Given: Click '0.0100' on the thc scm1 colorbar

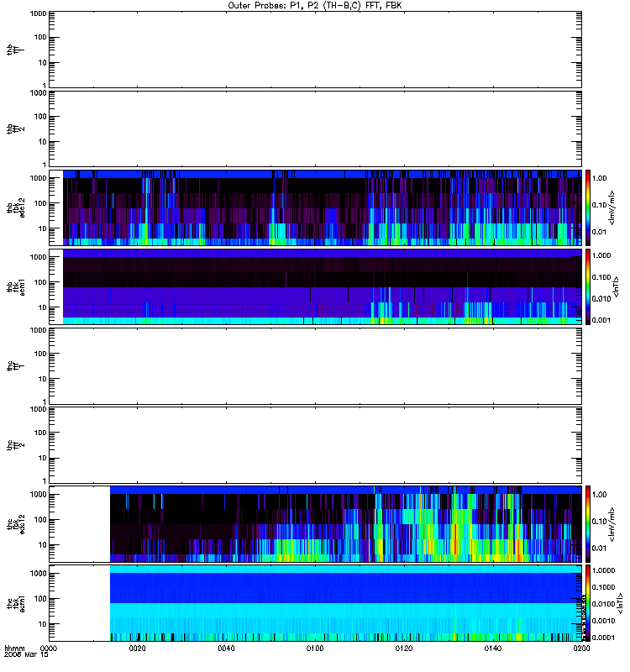Looking at the screenshot, I should coord(603,604).
